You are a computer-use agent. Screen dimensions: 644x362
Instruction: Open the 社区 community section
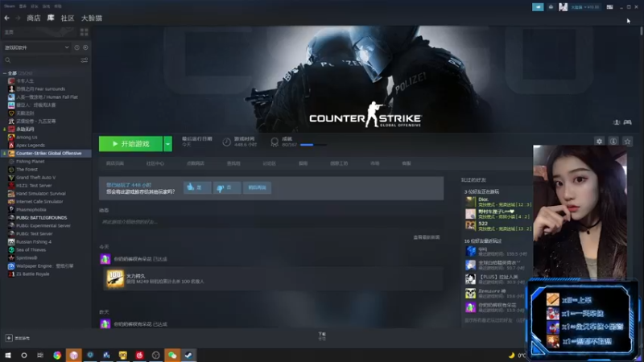(68, 18)
